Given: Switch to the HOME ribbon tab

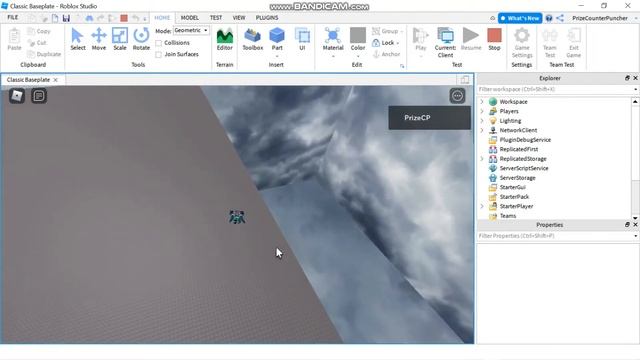Looking at the screenshot, I should coord(162,18).
